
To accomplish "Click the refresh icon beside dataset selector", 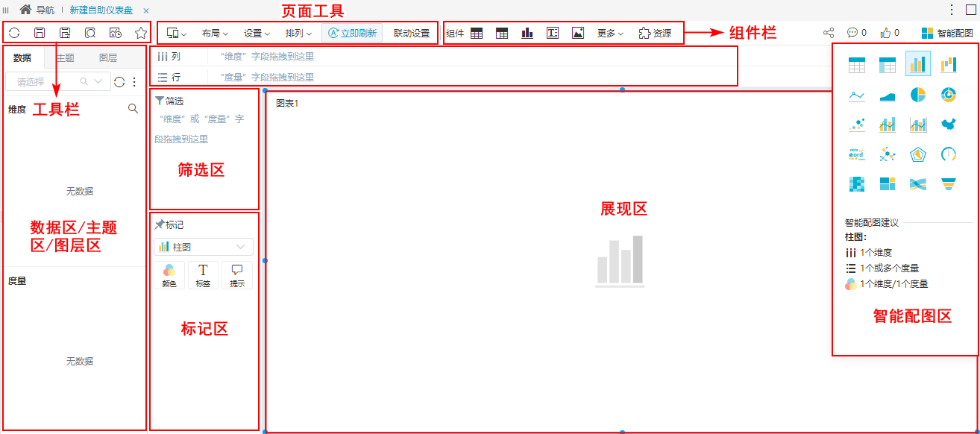I will click(x=119, y=81).
